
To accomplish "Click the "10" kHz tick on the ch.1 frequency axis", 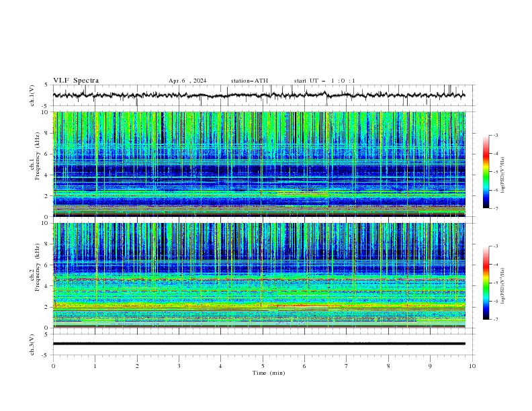I will [46, 112].
